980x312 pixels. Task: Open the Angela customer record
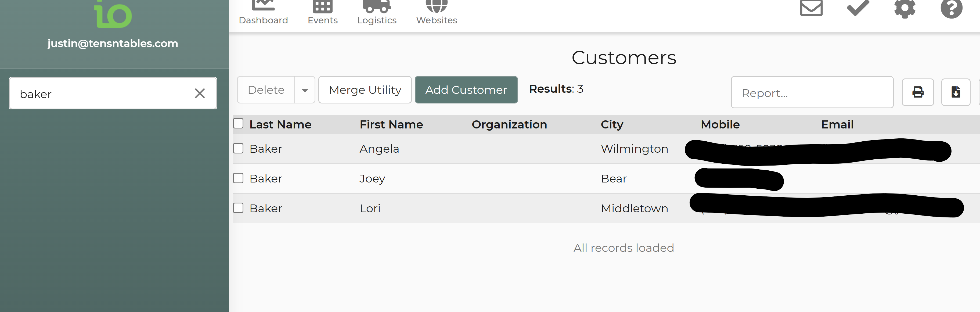(x=379, y=149)
